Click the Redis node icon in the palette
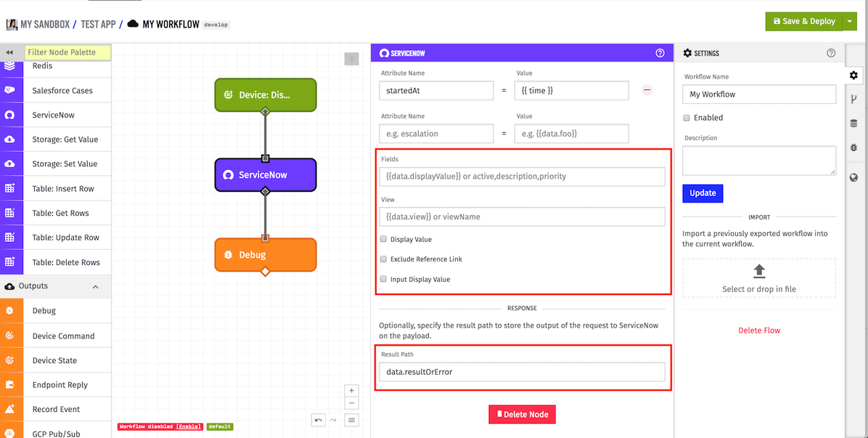 [9, 65]
